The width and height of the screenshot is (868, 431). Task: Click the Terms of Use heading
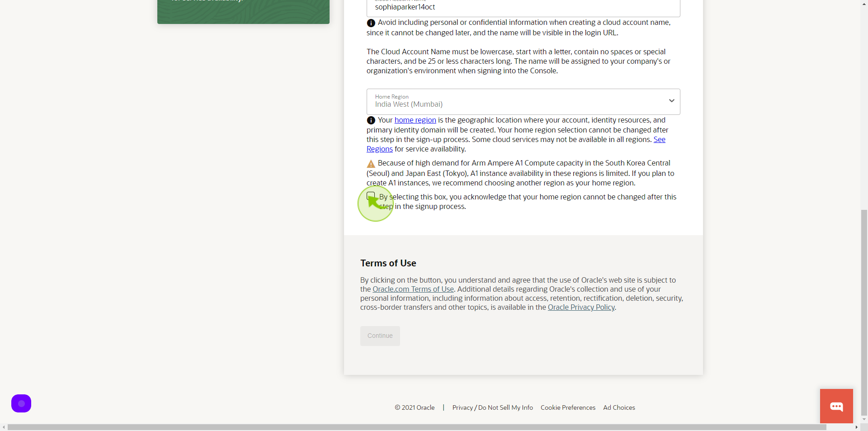(x=388, y=263)
